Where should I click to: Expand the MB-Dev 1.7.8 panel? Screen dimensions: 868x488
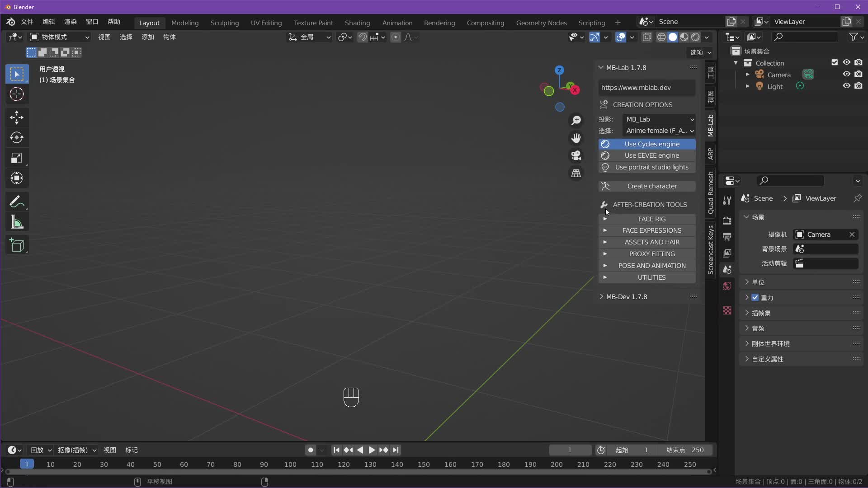tap(626, 296)
